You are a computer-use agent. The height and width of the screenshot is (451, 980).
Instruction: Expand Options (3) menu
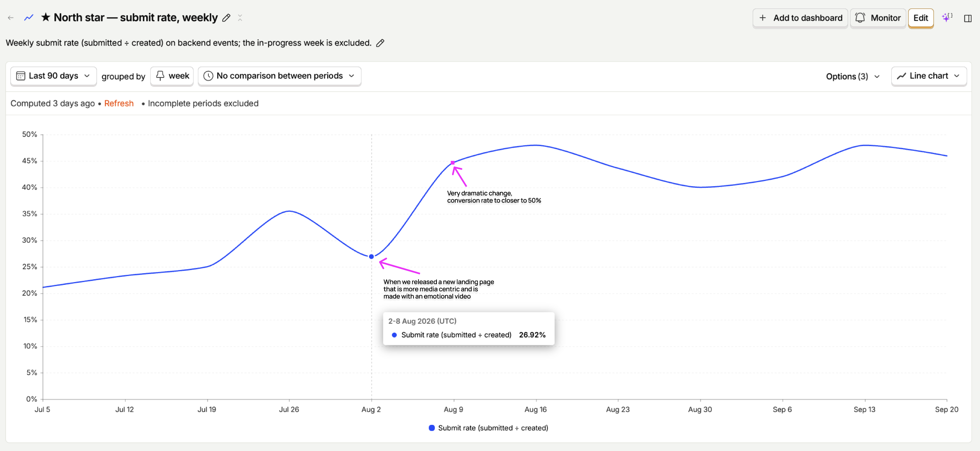pos(853,76)
